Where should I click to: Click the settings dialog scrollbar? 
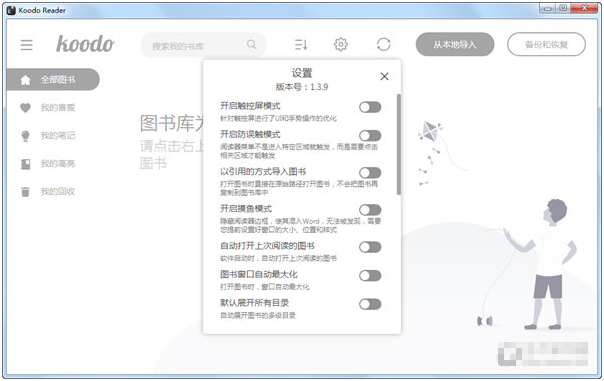click(x=399, y=144)
